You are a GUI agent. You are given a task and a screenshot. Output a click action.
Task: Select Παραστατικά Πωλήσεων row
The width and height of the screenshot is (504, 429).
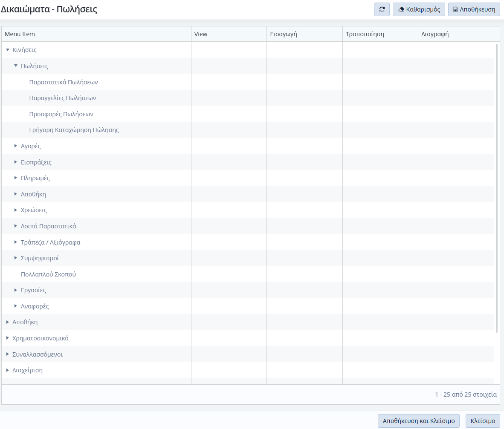pos(247,82)
